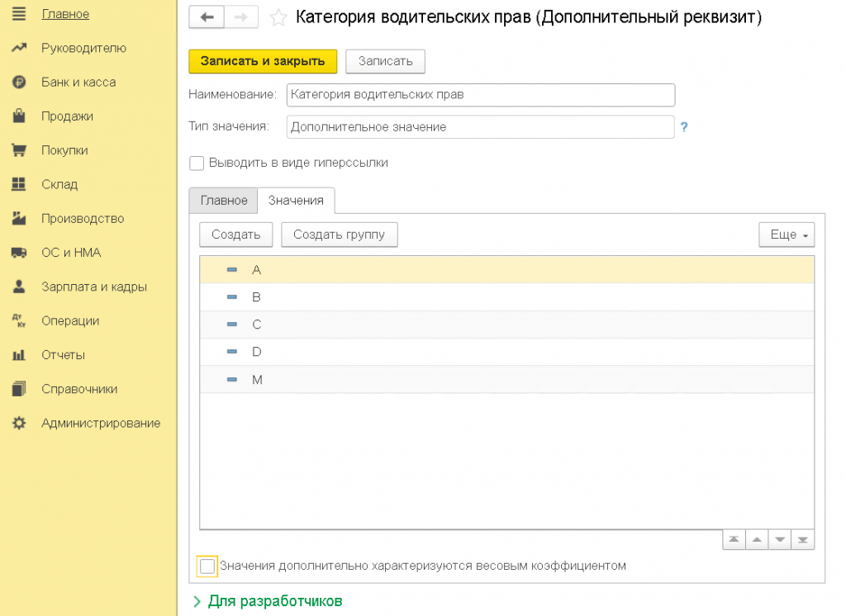Image resolution: width=846 pixels, height=616 pixels.
Task: Toggle weight coefficient checkbox for values
Action: pos(207,566)
